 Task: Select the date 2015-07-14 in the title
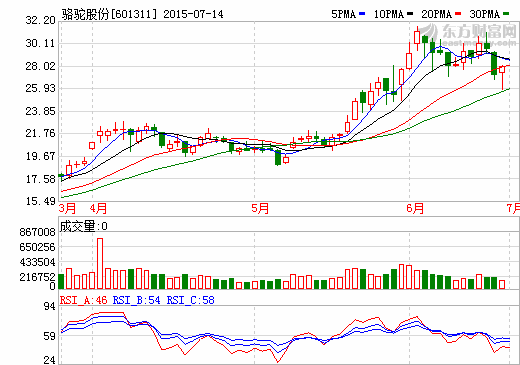(193, 14)
